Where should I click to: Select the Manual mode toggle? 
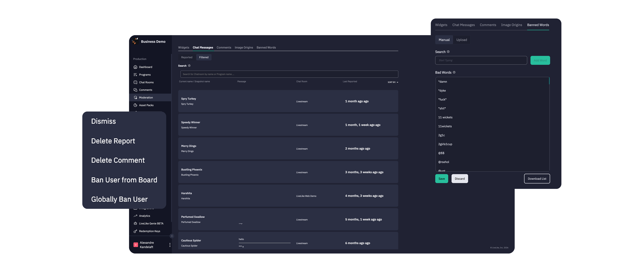pos(444,40)
